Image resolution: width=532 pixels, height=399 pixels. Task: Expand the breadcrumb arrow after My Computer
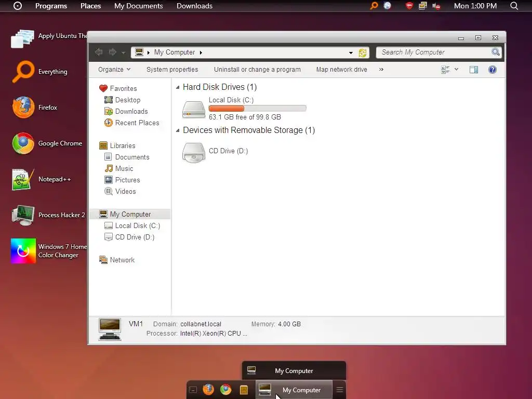pos(201,52)
